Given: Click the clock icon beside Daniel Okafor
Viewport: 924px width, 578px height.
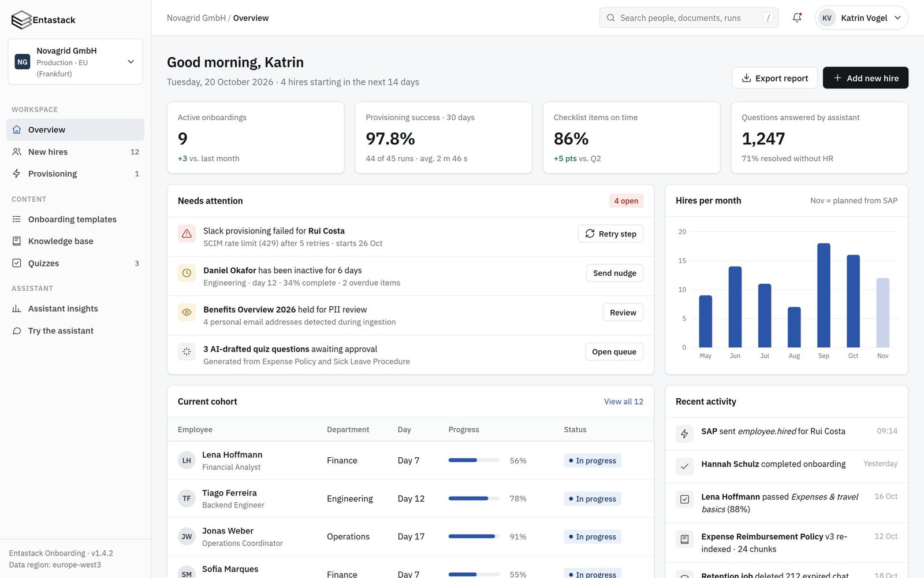Looking at the screenshot, I should [187, 273].
